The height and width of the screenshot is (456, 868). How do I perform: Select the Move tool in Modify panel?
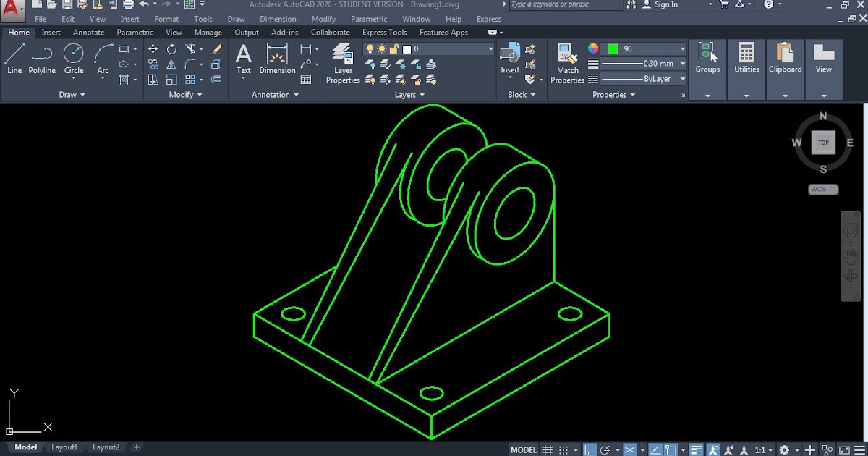tap(153, 48)
